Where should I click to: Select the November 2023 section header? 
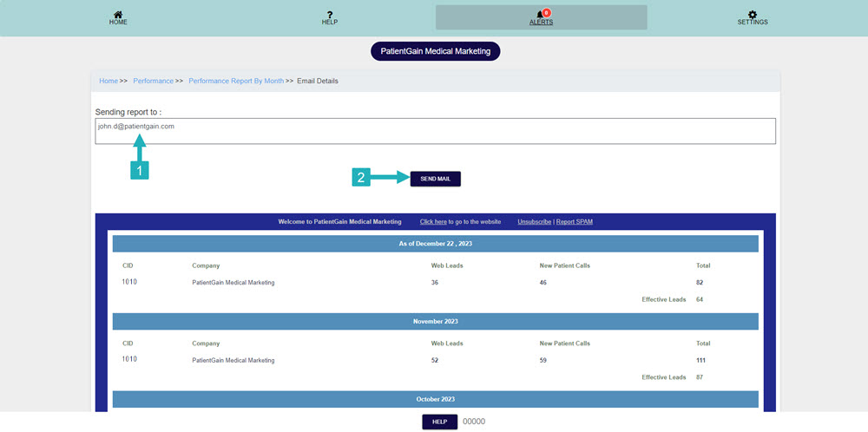(x=436, y=321)
